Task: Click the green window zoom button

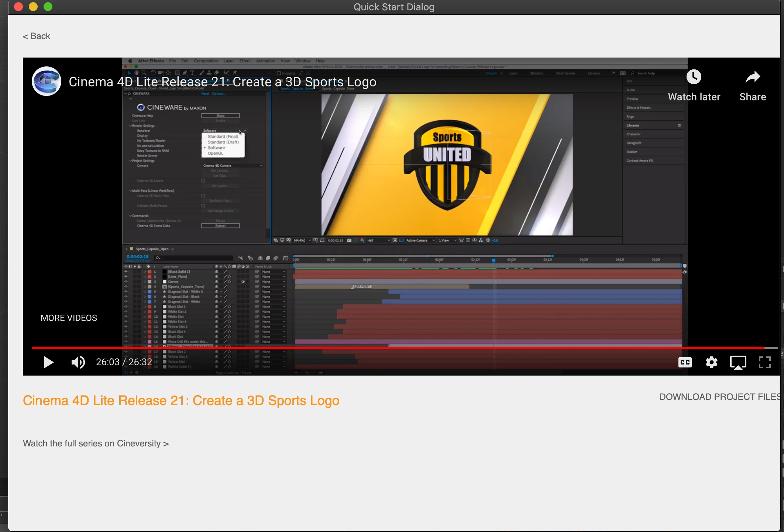Action: pos(48,7)
